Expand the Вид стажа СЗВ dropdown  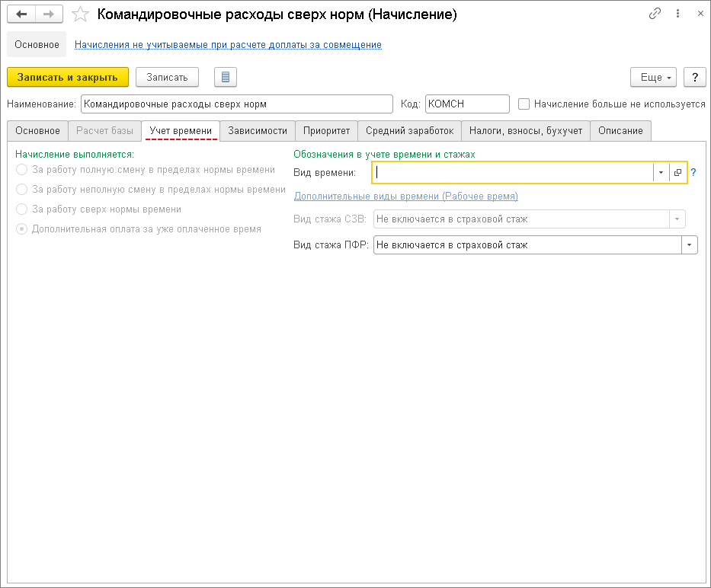tap(677, 219)
